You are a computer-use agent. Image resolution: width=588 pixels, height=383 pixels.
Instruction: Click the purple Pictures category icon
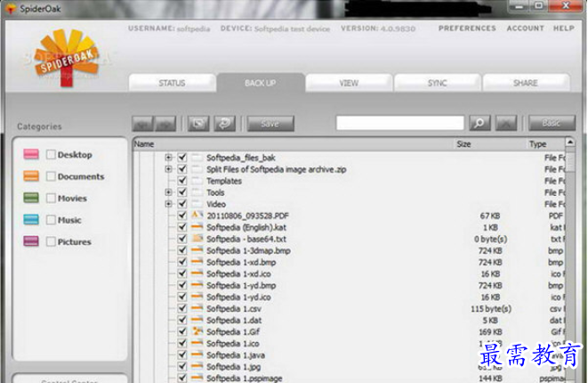click(x=31, y=241)
